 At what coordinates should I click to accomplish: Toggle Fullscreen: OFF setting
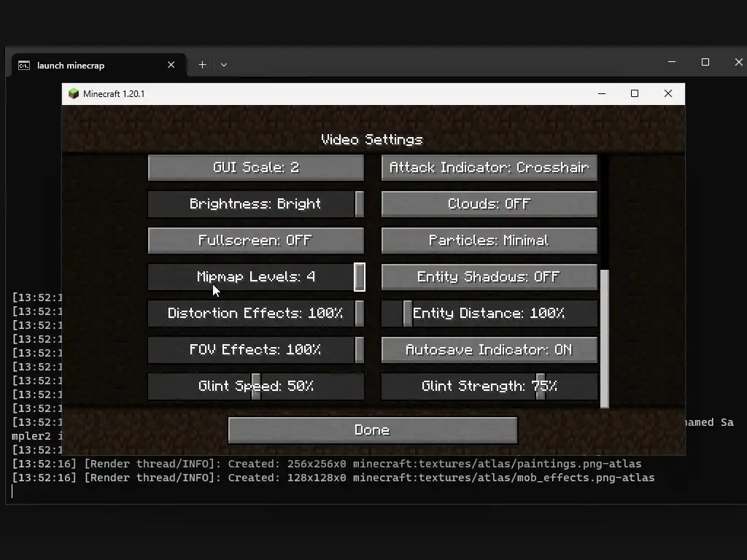pos(256,241)
